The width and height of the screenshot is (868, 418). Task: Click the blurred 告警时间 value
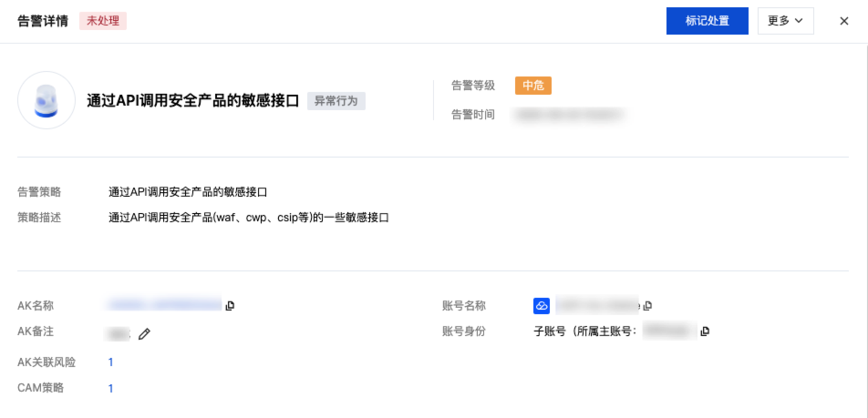(569, 115)
